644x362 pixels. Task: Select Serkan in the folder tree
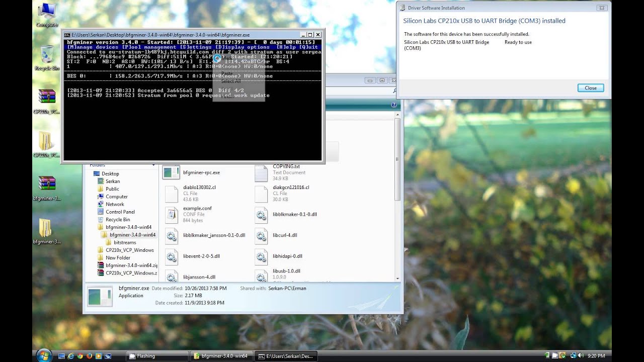point(113,181)
